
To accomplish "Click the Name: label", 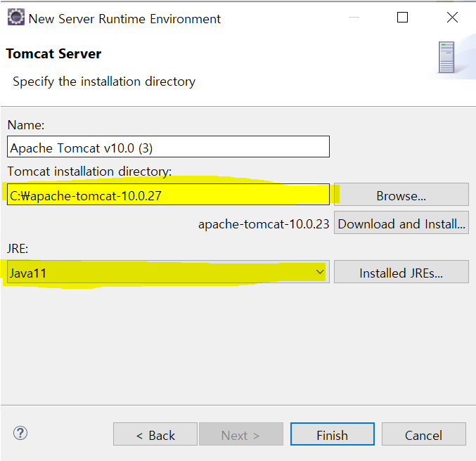I will click(x=26, y=124).
